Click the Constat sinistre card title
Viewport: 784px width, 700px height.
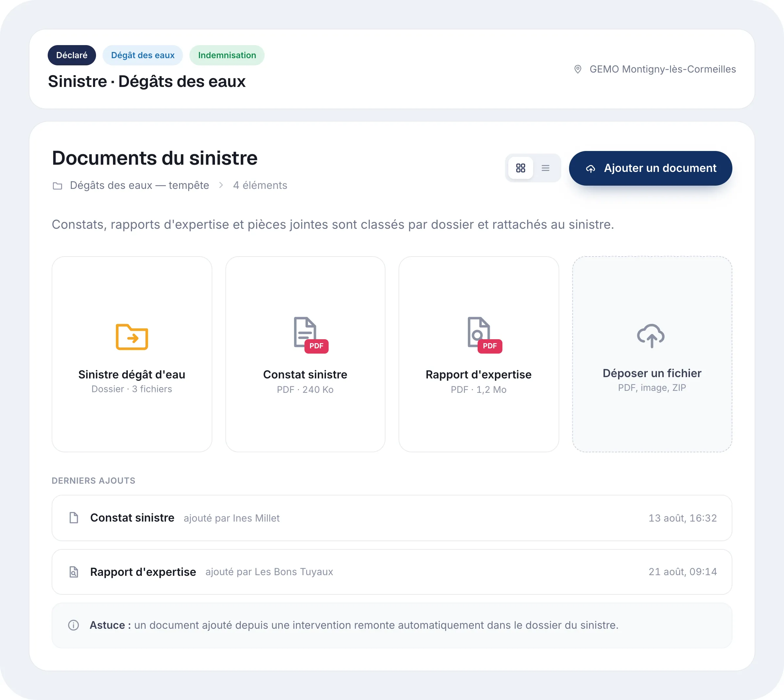(x=305, y=375)
